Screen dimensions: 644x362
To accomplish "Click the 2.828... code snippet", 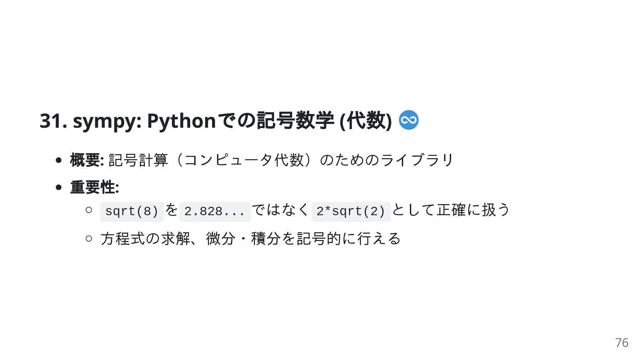I will (x=215, y=212).
